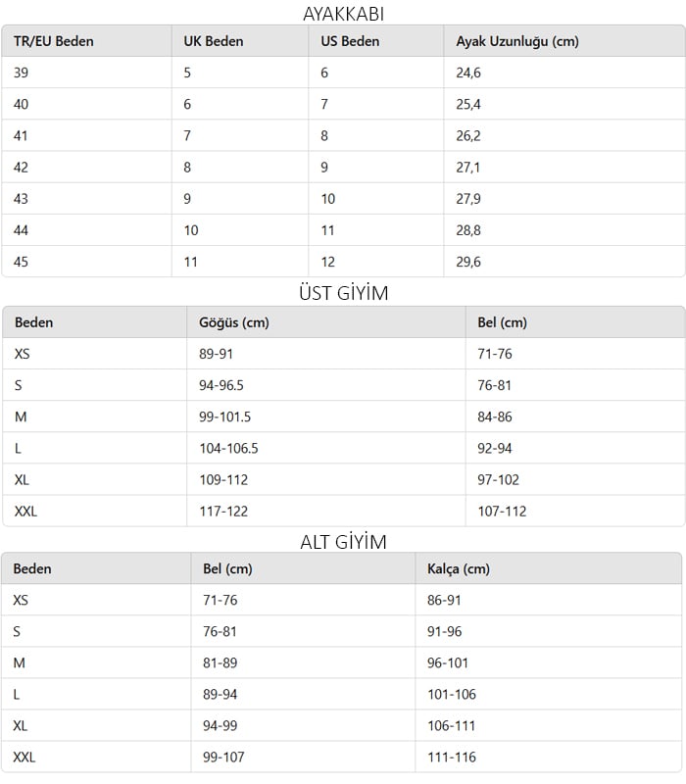This screenshot has width=686, height=784.
Task: Click the Ayak Uzunluğu (cm) header
Action: tap(517, 41)
